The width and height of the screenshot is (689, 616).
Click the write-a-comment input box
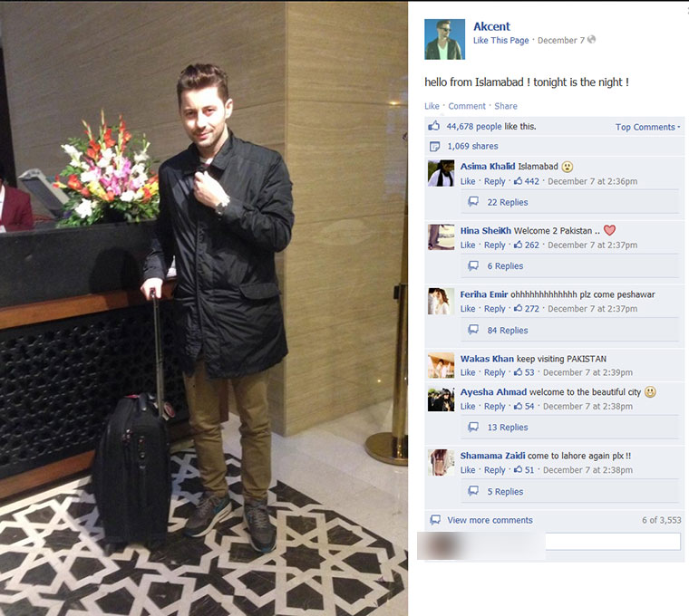click(x=613, y=542)
